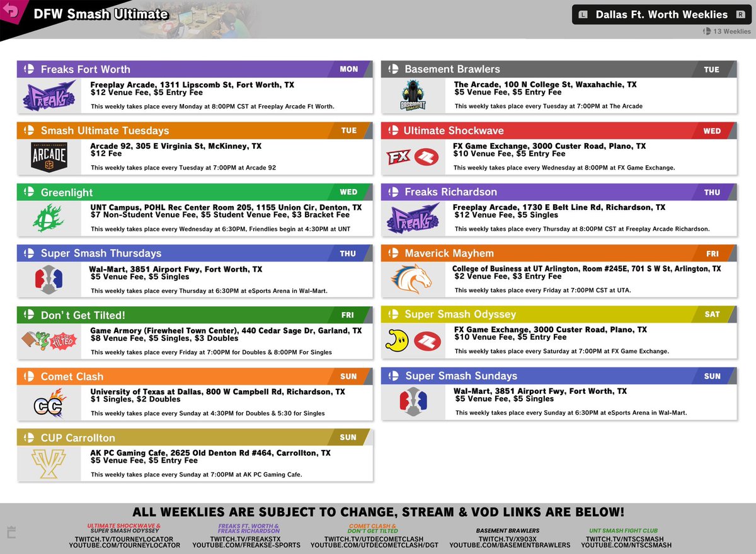Open the Super Smash Sundays header
This screenshot has height=554, width=756.
point(559,376)
